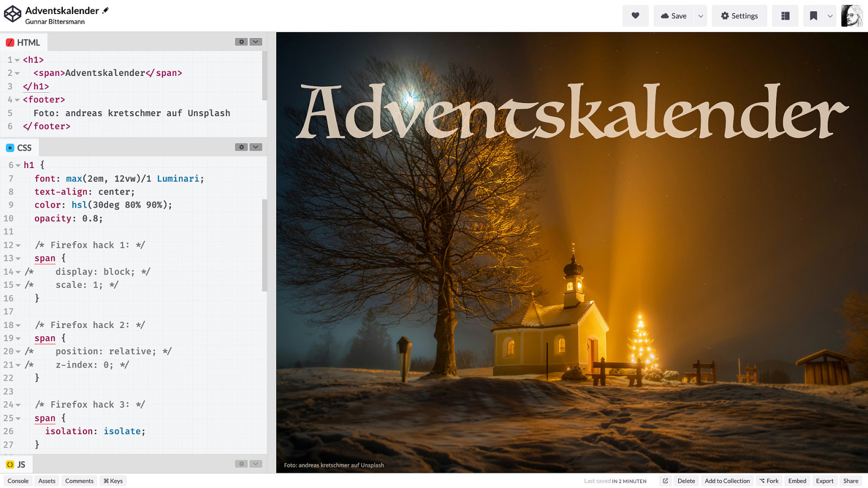This screenshot has width=868, height=488.
Task: Click the CodePen logo icon
Action: (x=12, y=15)
